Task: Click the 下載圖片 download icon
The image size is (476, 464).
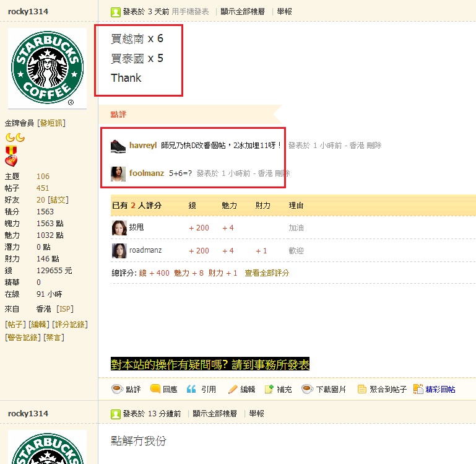Action: [x=307, y=389]
